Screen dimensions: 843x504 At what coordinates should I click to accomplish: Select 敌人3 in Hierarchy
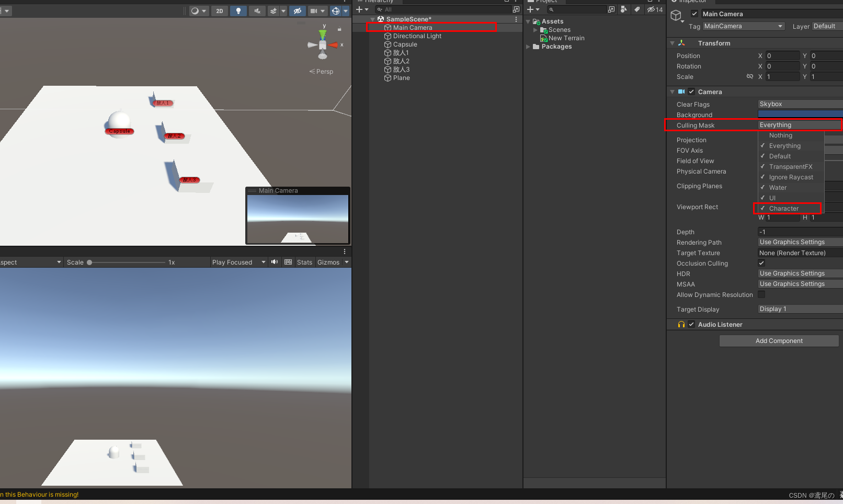401,70
